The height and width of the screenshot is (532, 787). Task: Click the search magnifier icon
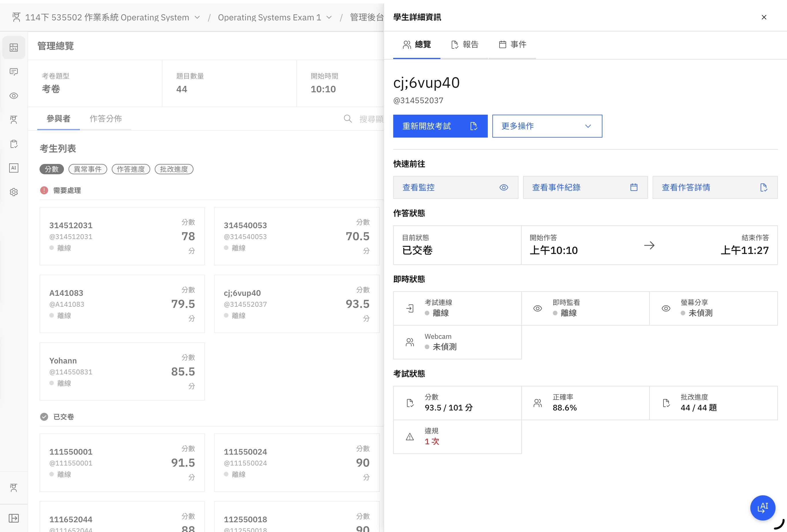click(347, 118)
